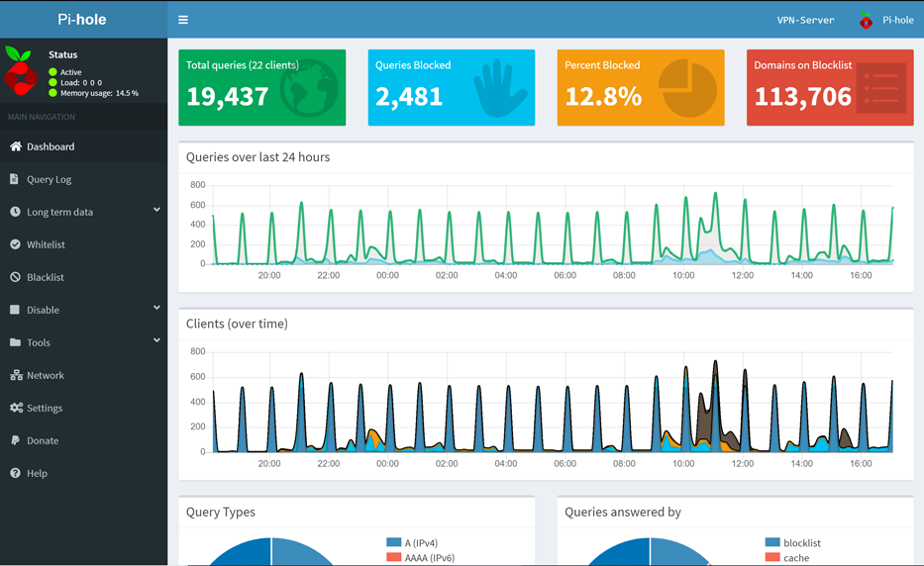The image size is (924, 566).
Task: Toggle the blocklist legend swatch
Action: click(x=772, y=542)
